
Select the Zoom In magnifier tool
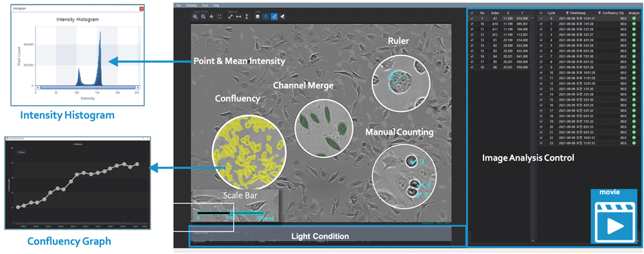click(x=195, y=17)
